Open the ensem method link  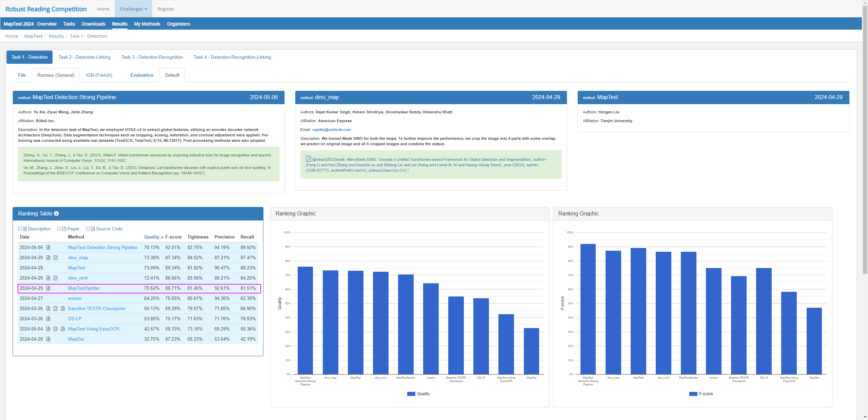(75, 299)
